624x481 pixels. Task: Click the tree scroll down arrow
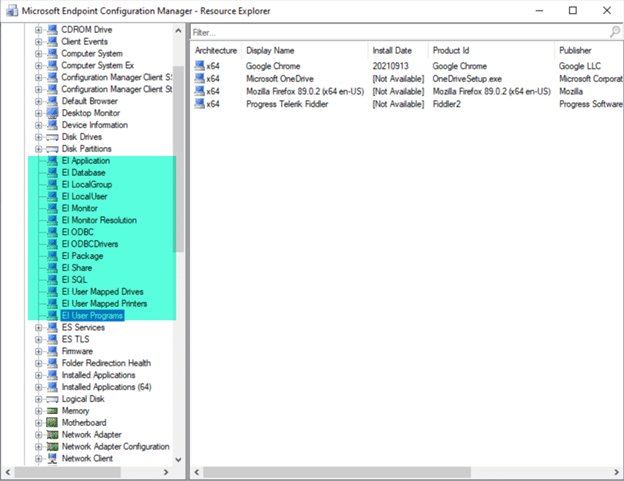pyautogui.click(x=178, y=460)
